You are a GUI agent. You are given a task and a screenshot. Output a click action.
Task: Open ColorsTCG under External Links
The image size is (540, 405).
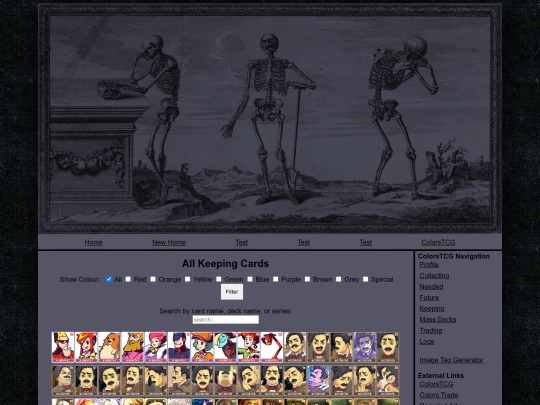(x=436, y=384)
